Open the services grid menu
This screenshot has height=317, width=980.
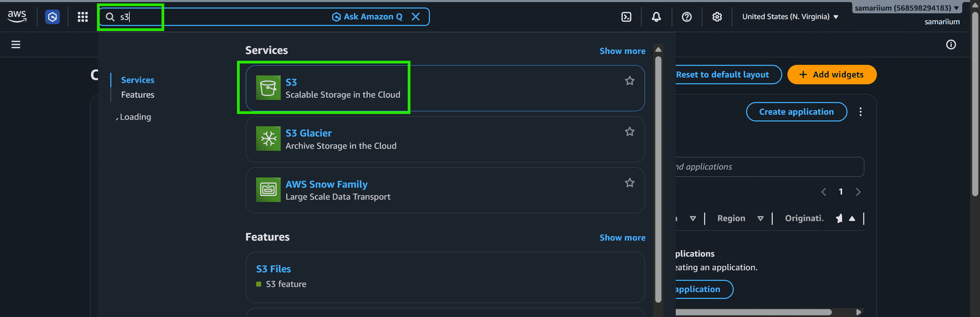(83, 17)
